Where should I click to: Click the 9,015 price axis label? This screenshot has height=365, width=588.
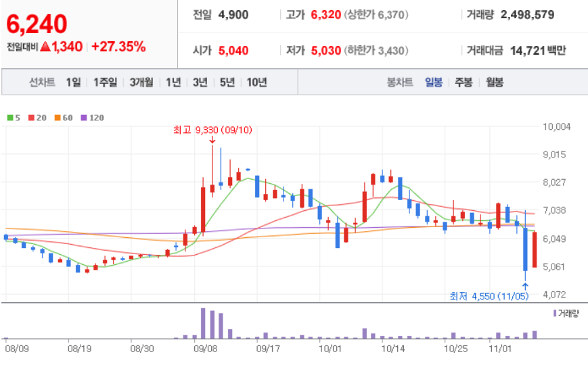[554, 154]
